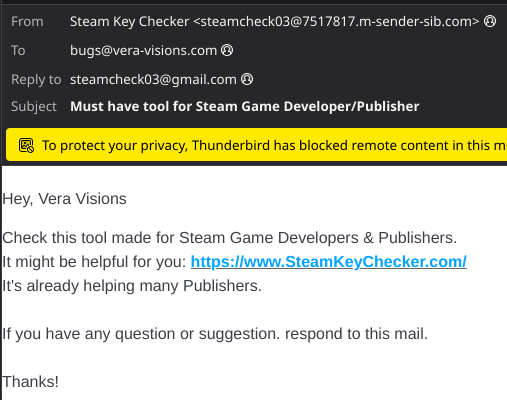Click the blocked remote content icon

(26, 145)
